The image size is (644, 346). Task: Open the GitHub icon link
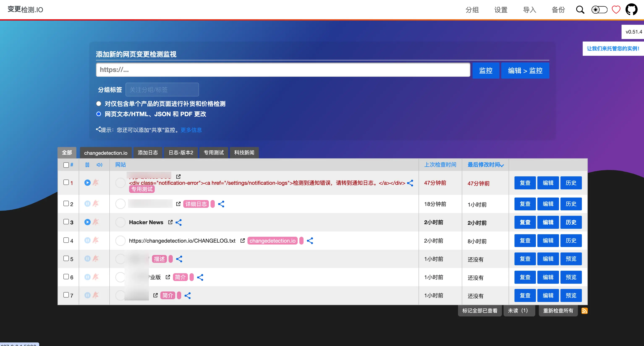click(632, 9)
